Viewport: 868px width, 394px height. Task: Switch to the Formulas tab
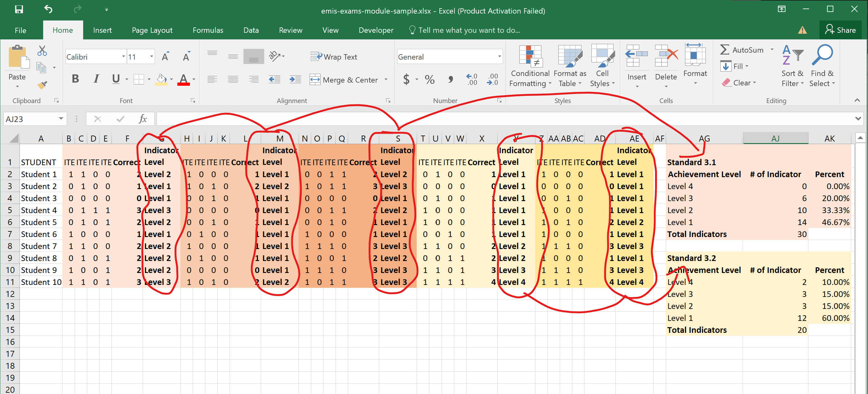(208, 30)
